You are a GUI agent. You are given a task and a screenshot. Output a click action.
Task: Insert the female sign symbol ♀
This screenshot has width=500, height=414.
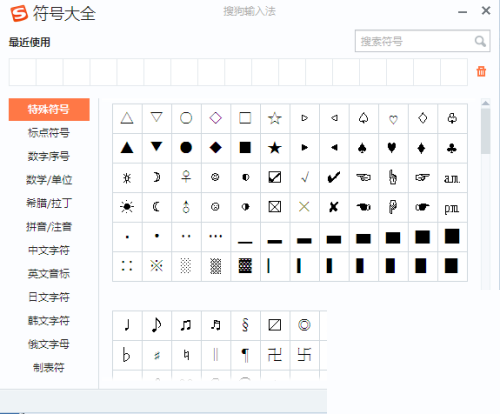point(186,177)
